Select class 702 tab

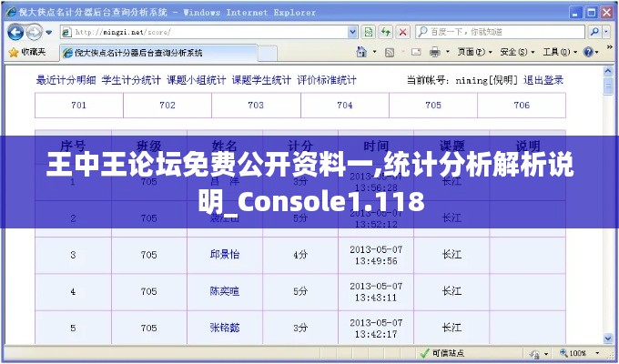(167, 106)
